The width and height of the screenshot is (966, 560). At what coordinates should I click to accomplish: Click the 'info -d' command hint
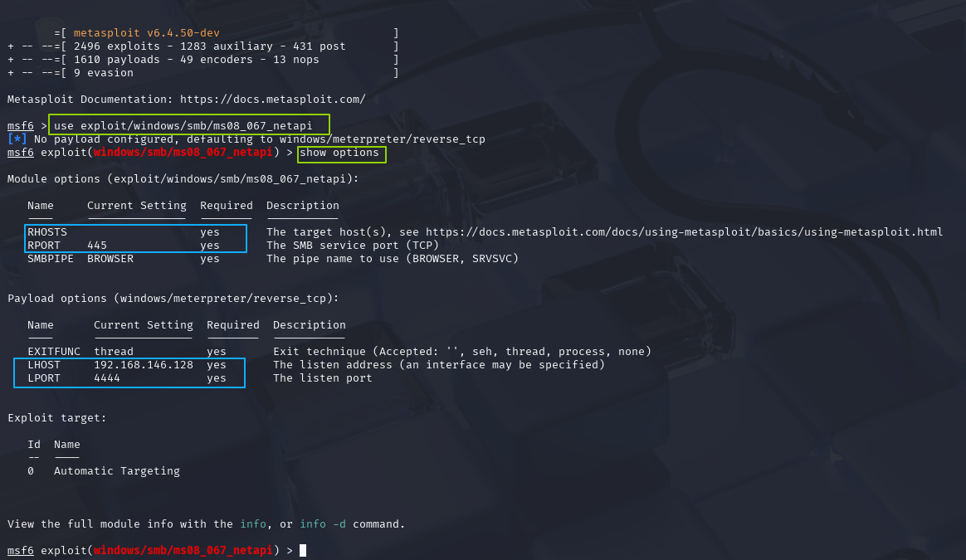tap(323, 524)
